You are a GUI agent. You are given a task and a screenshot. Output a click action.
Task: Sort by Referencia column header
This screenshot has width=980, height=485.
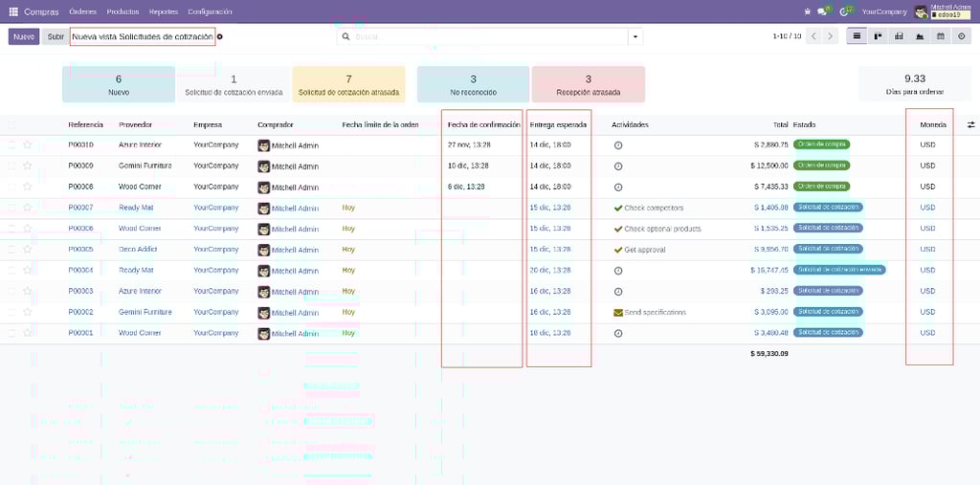(85, 125)
